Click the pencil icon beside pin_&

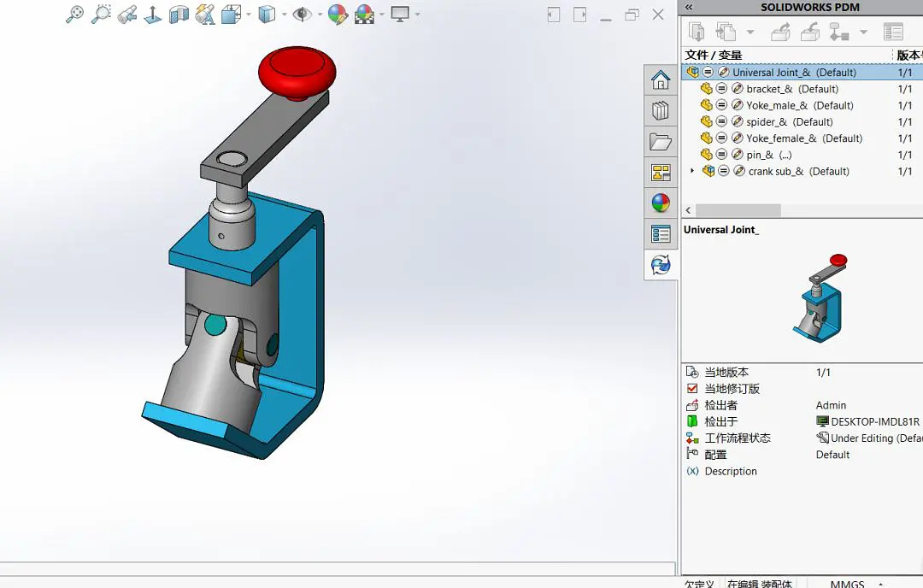[737, 154]
